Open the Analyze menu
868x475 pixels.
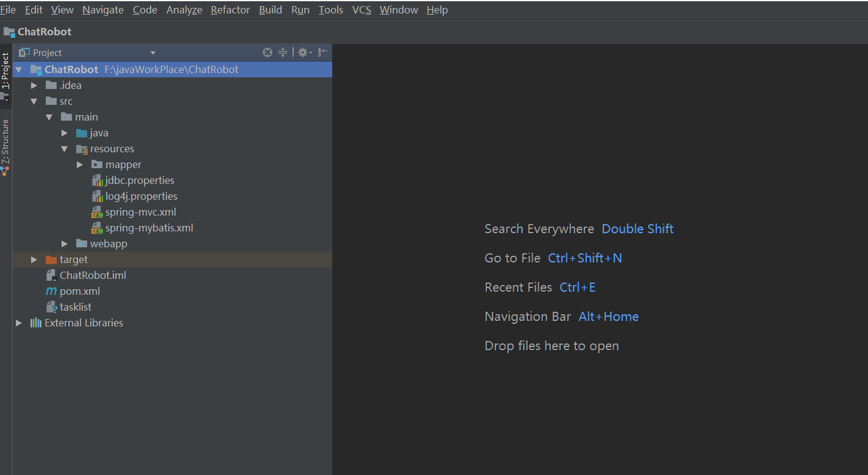[184, 10]
